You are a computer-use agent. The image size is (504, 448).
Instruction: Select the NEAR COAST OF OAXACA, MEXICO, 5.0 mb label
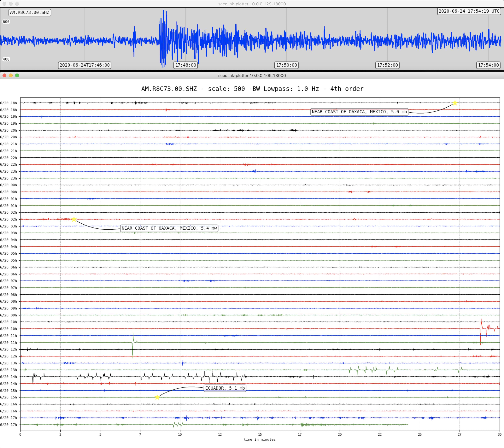359,112
